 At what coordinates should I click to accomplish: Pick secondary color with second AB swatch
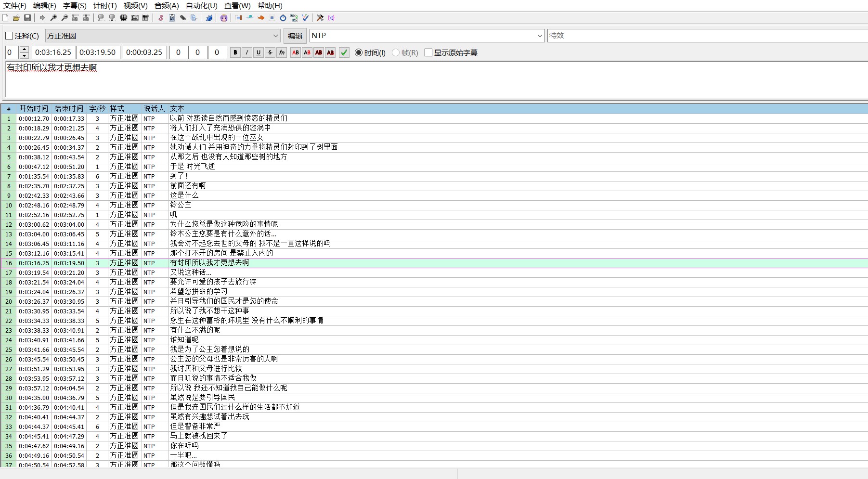(x=307, y=52)
